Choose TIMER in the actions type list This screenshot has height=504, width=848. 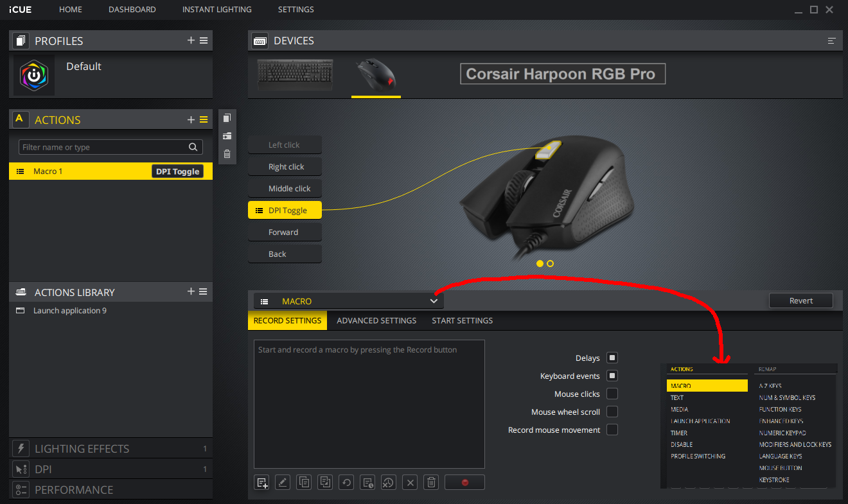pyautogui.click(x=679, y=433)
